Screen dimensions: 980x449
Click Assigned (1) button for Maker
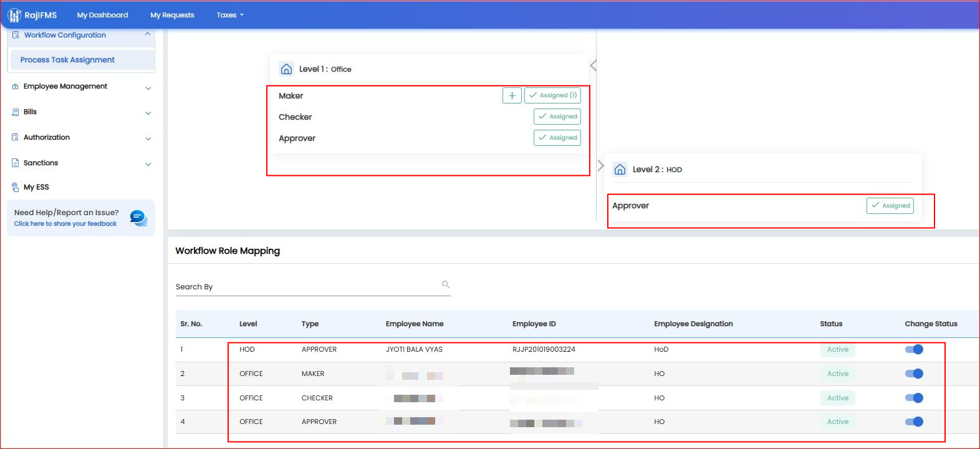(552, 95)
